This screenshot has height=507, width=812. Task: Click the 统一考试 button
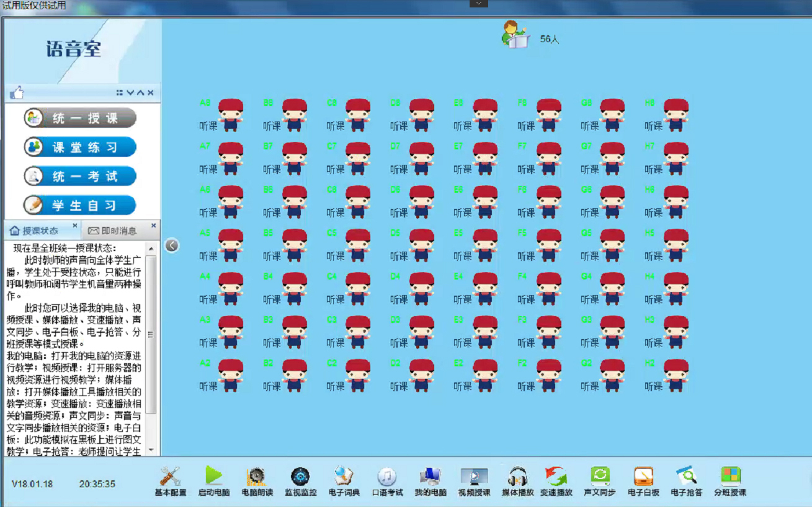coord(80,176)
